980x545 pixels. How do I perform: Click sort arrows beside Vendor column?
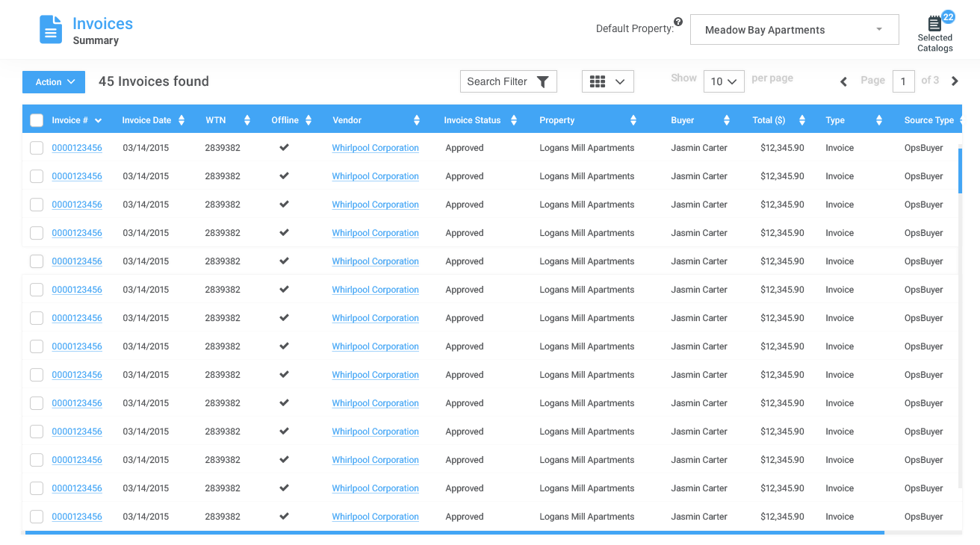(417, 120)
